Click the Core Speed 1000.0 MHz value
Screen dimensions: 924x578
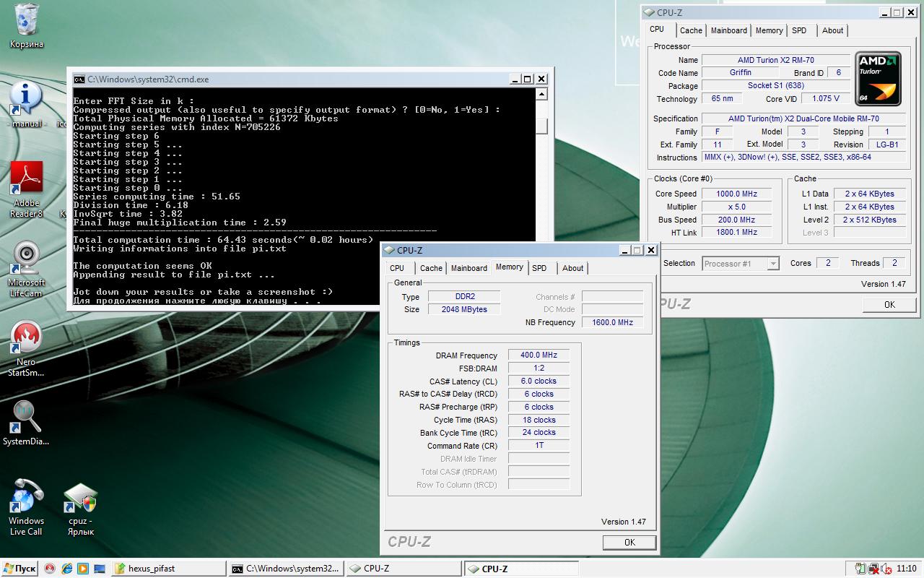point(736,194)
